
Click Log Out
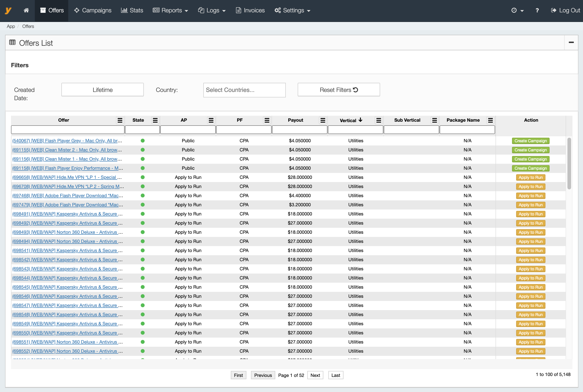click(x=565, y=10)
